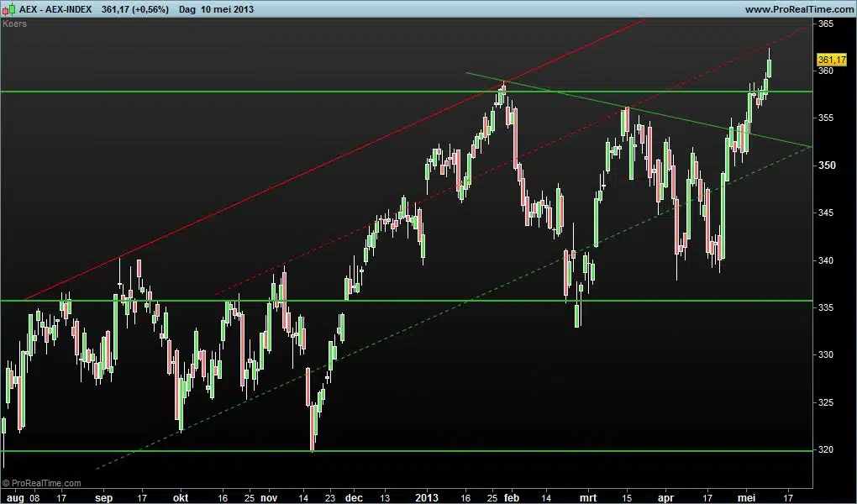Click the 350 level on price axis
Screen dimensions: 857x504
point(825,165)
